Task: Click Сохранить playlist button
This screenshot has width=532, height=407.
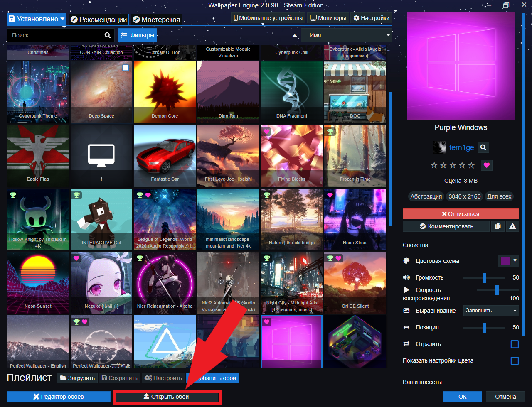Action: pos(119,378)
